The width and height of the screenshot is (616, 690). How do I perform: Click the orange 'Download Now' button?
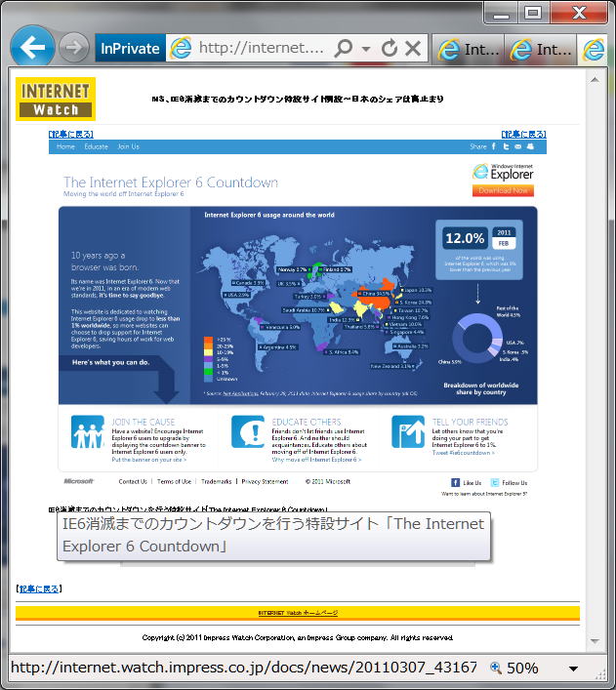(503, 190)
